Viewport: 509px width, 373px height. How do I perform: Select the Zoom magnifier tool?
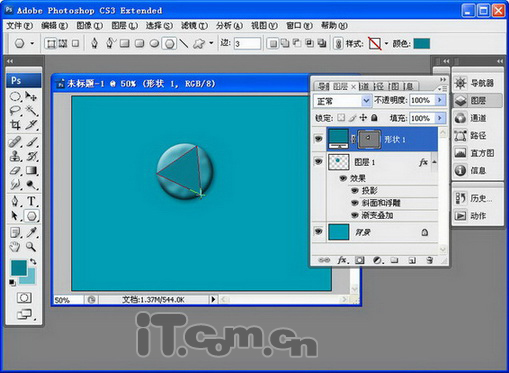click(31, 247)
